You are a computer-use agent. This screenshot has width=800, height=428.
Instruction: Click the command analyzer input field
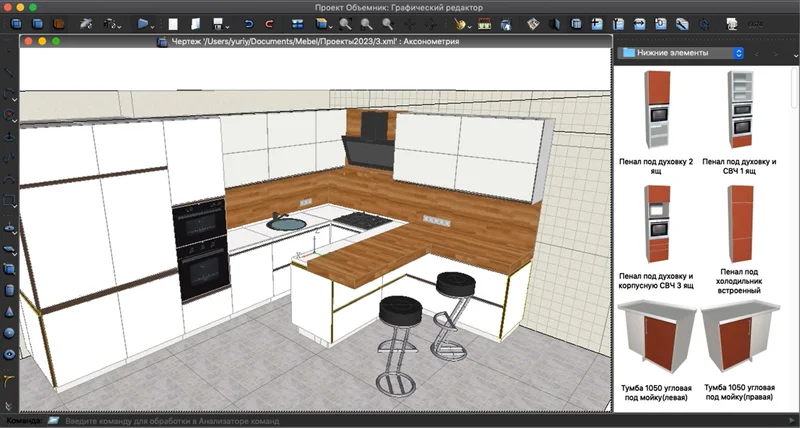click(x=300, y=421)
